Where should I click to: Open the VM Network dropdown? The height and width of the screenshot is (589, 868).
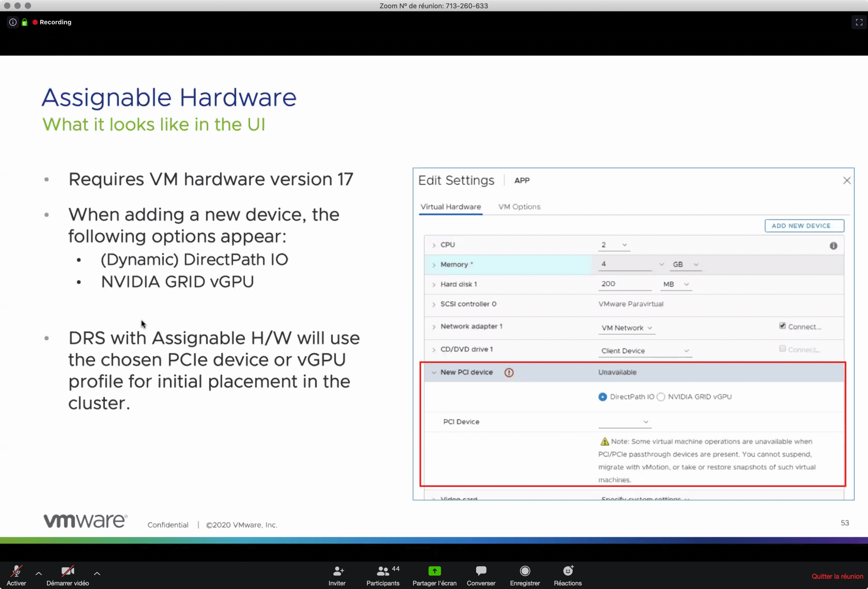626,328
